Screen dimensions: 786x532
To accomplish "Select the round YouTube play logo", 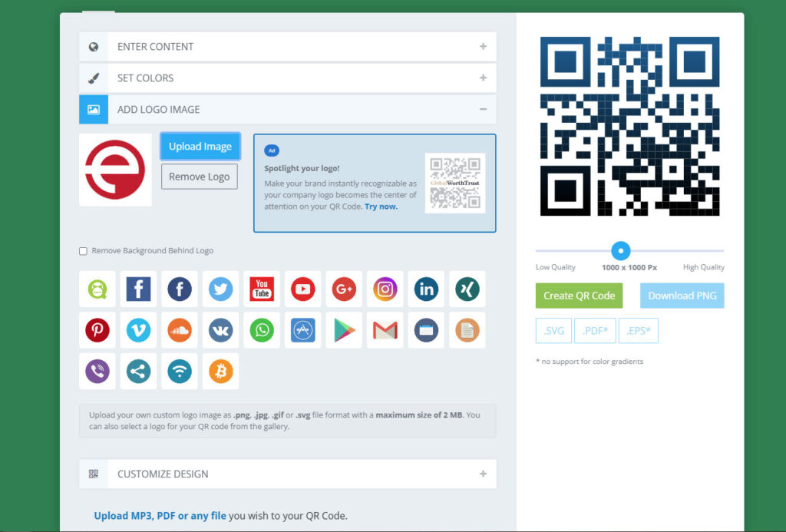I will coord(302,289).
